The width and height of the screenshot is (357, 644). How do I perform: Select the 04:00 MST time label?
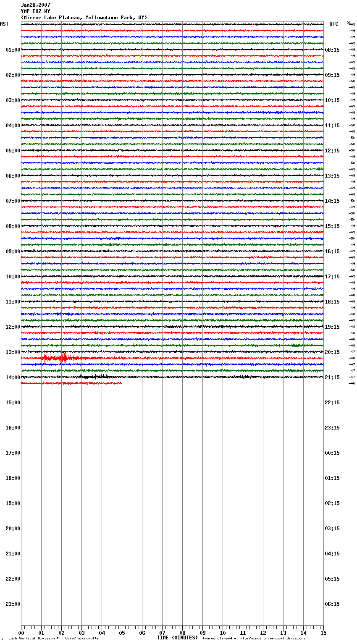13,126
